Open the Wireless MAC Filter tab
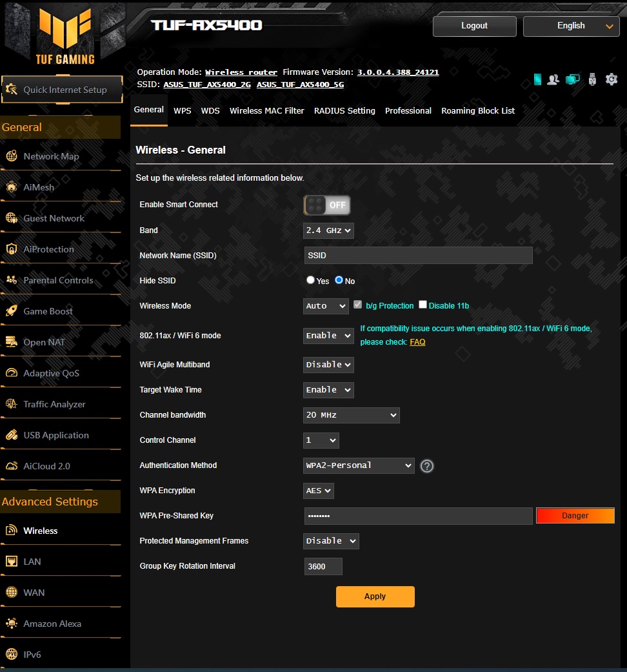627x672 pixels. tap(266, 111)
